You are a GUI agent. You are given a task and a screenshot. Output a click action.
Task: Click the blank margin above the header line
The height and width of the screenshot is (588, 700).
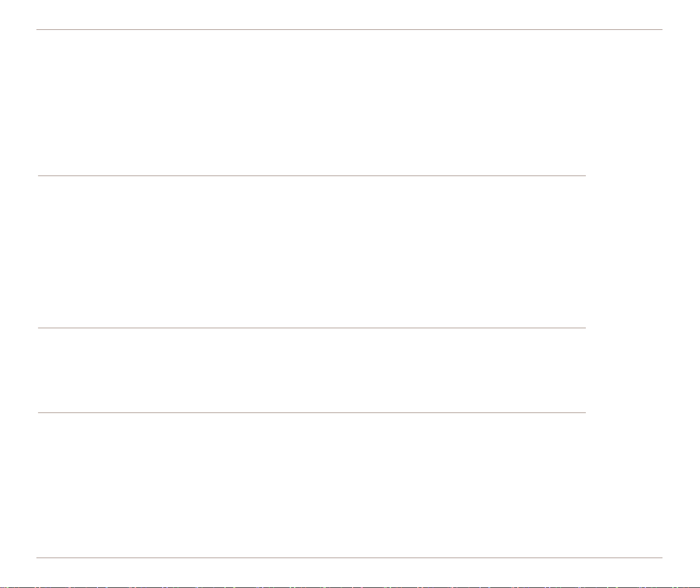tap(349, 14)
